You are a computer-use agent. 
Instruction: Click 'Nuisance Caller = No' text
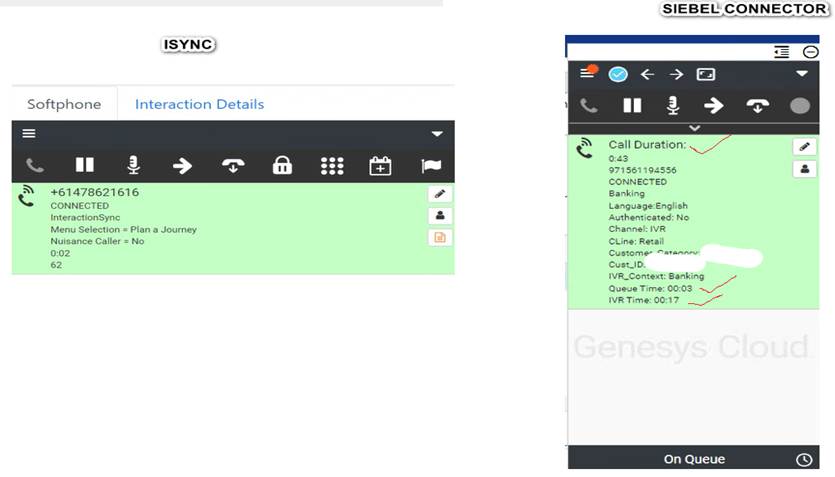pyautogui.click(x=97, y=241)
